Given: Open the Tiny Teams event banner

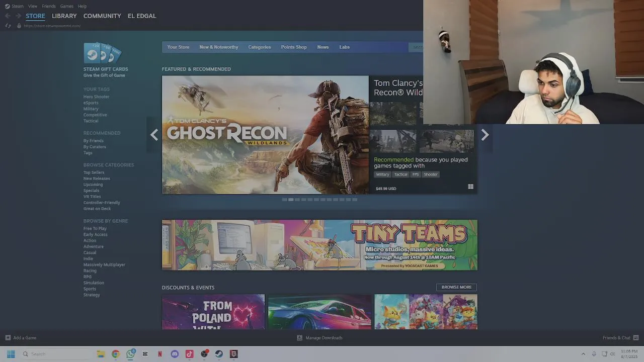Looking at the screenshot, I should (x=319, y=245).
